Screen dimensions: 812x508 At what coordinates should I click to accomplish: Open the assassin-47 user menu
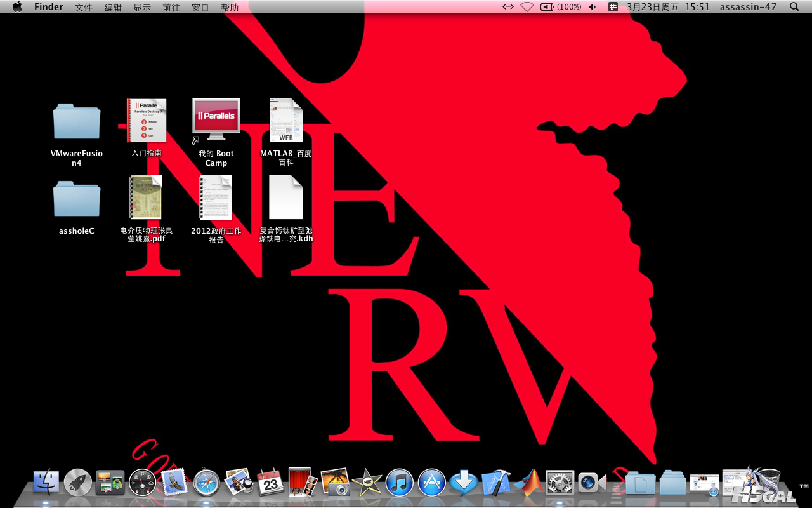(749, 7)
